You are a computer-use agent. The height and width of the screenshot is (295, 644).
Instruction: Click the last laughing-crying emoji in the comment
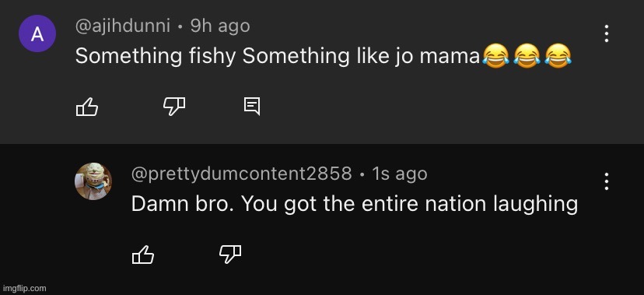click(558, 55)
